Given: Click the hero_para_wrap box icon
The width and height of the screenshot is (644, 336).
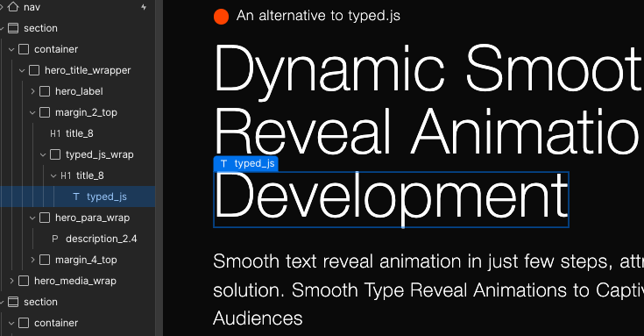Looking at the screenshot, I should (45, 218).
